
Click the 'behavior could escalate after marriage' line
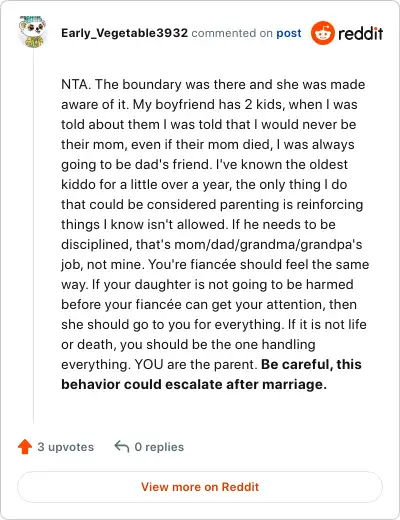click(x=194, y=384)
